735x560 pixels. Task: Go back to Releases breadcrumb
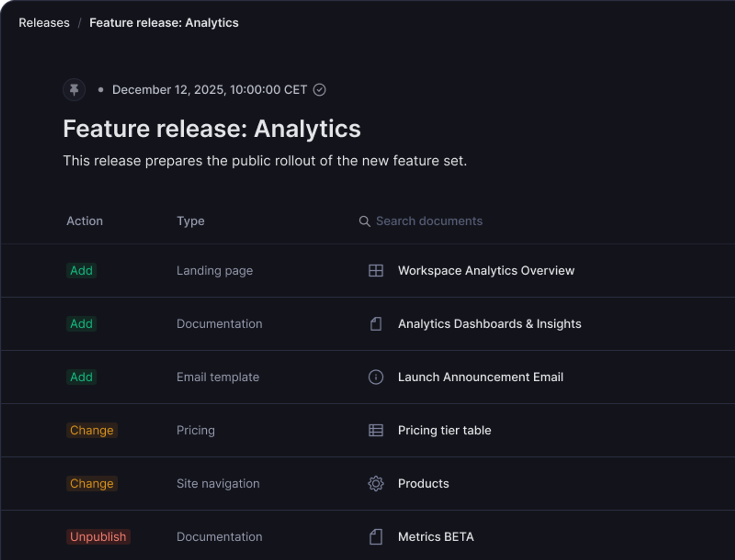[x=44, y=23]
